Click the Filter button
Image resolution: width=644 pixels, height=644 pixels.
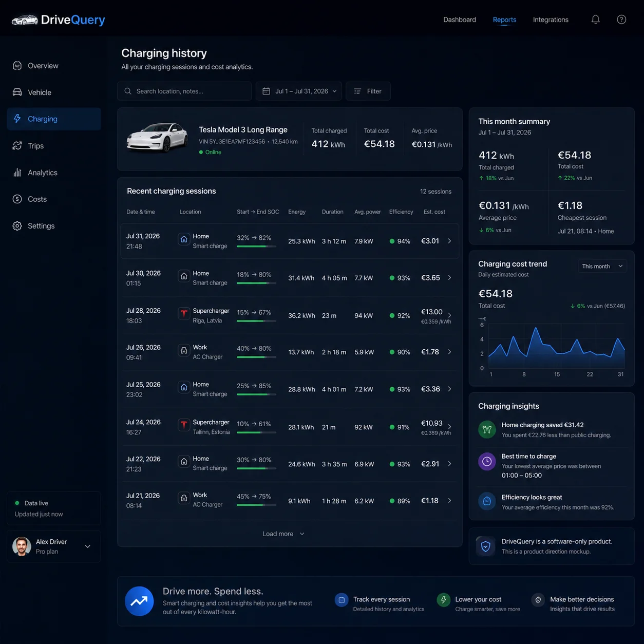(368, 91)
